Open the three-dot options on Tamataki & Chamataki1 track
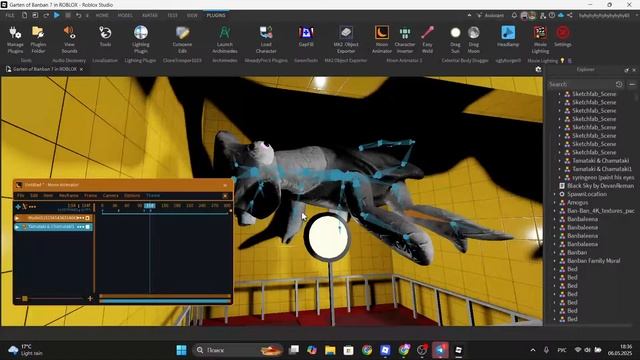This screenshot has width=640, height=360. (80, 227)
